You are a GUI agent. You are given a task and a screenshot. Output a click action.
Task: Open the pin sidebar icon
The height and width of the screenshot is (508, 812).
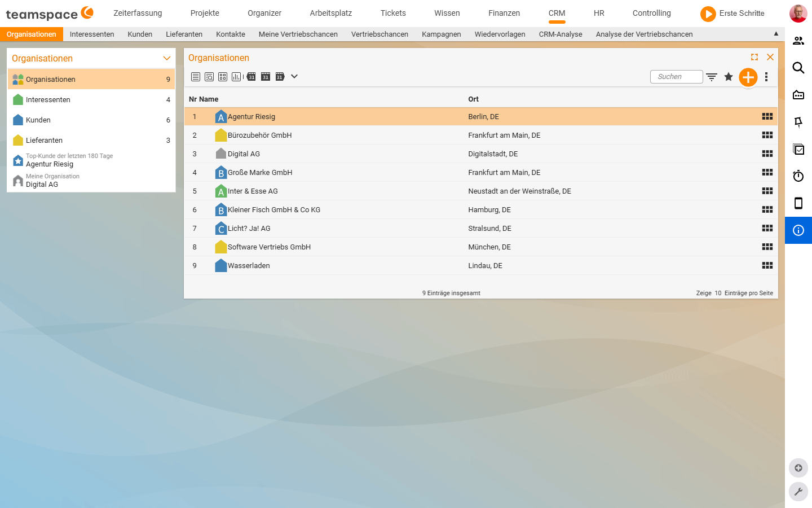tap(798, 122)
